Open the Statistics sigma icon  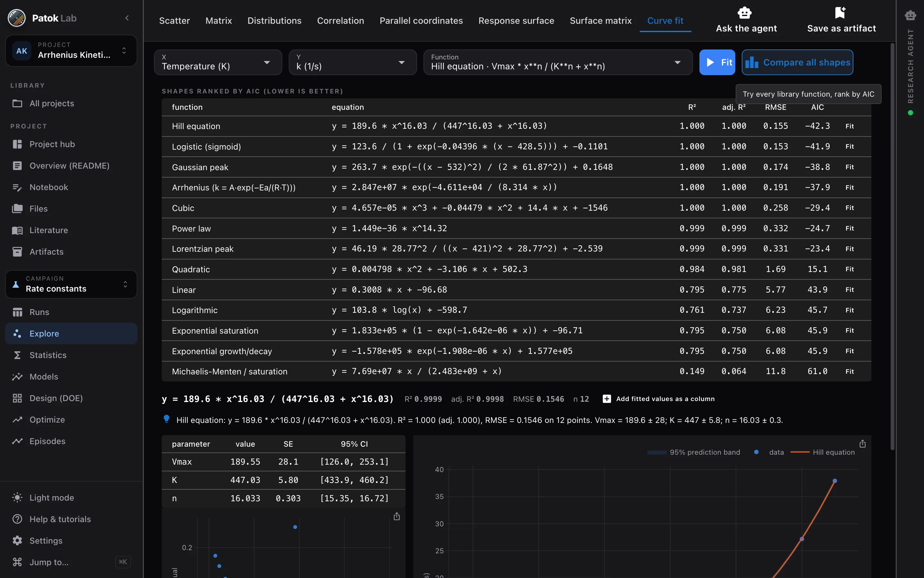pyautogui.click(x=17, y=355)
